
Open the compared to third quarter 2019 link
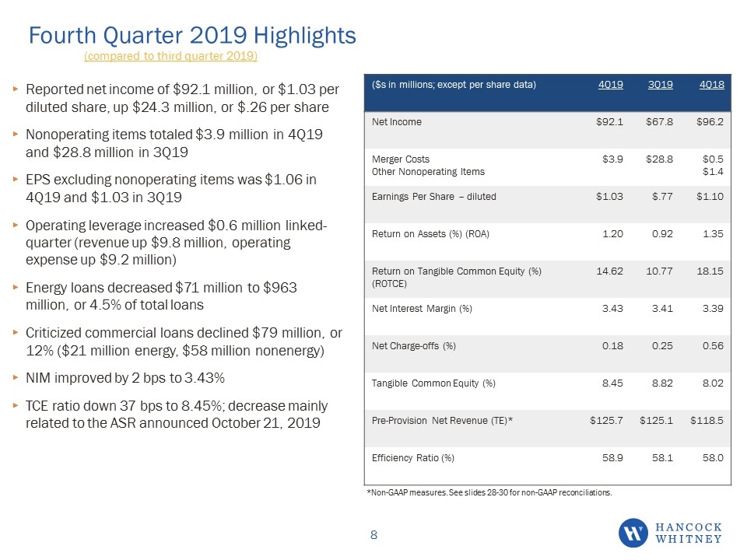(170, 56)
